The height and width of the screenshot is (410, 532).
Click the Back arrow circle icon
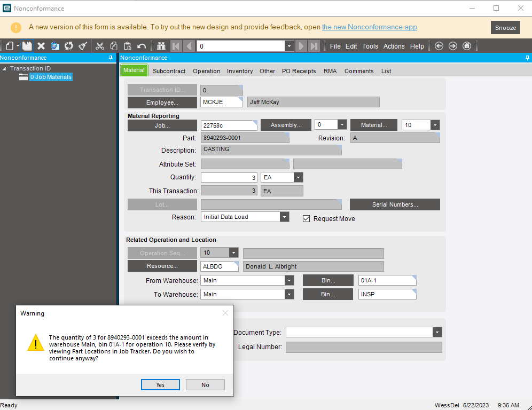tap(439, 46)
